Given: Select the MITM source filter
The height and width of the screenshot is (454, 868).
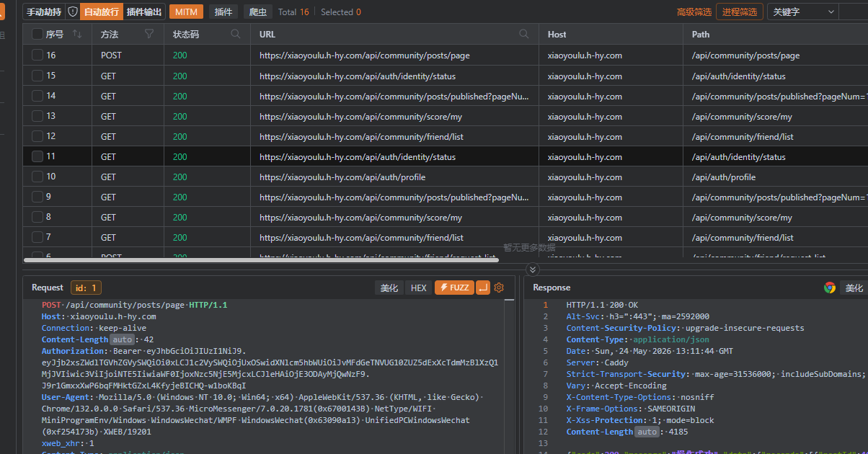Looking at the screenshot, I should 186,12.
